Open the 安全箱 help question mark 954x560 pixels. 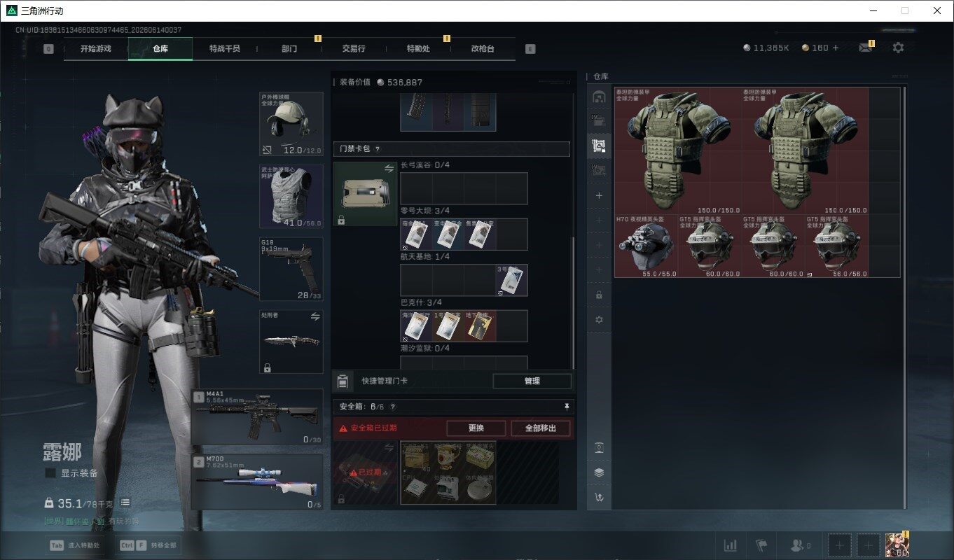(392, 407)
